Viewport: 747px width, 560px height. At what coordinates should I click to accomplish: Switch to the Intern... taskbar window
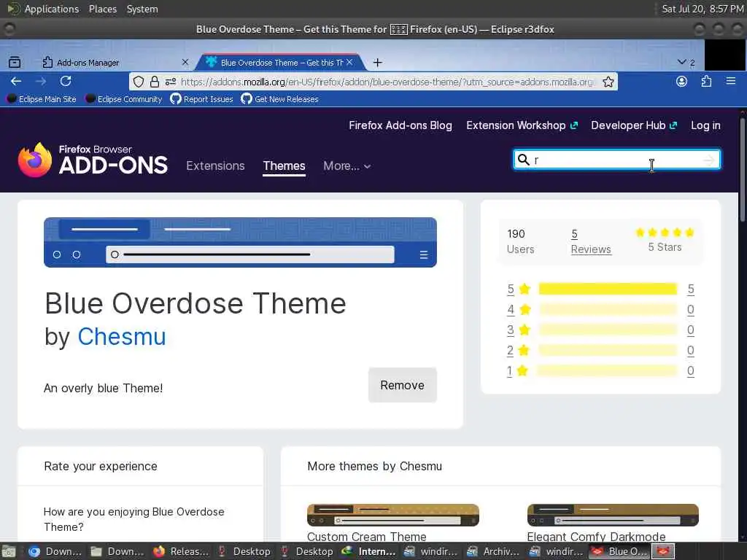click(x=370, y=551)
